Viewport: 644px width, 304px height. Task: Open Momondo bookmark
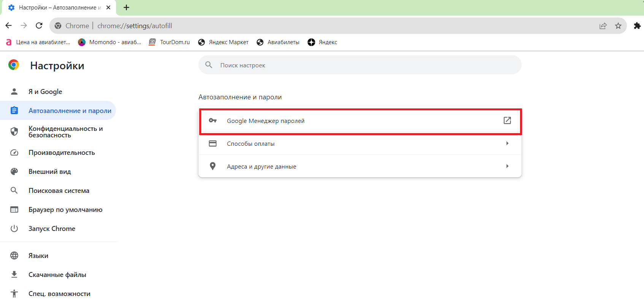109,42
